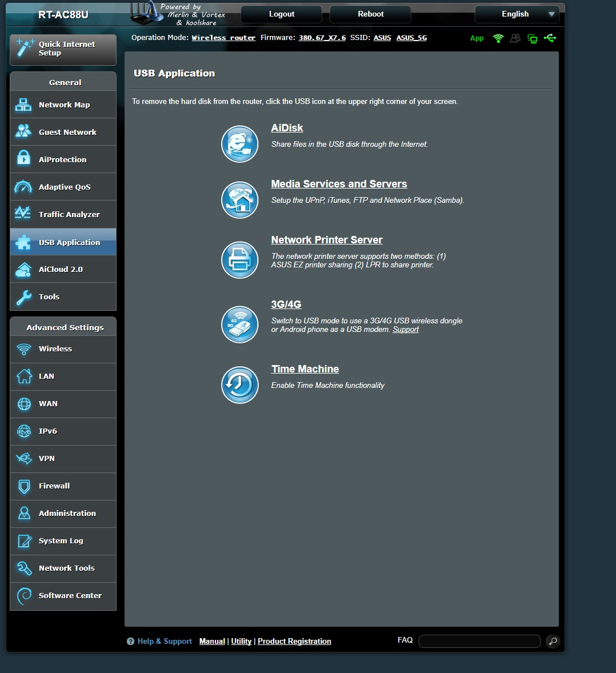Click the System Log pencil icon

pyautogui.click(x=25, y=541)
